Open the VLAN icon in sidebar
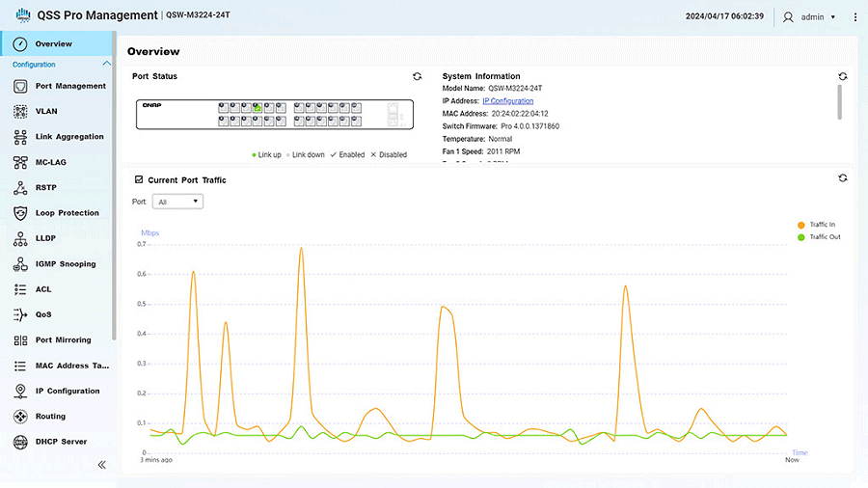 21,112
